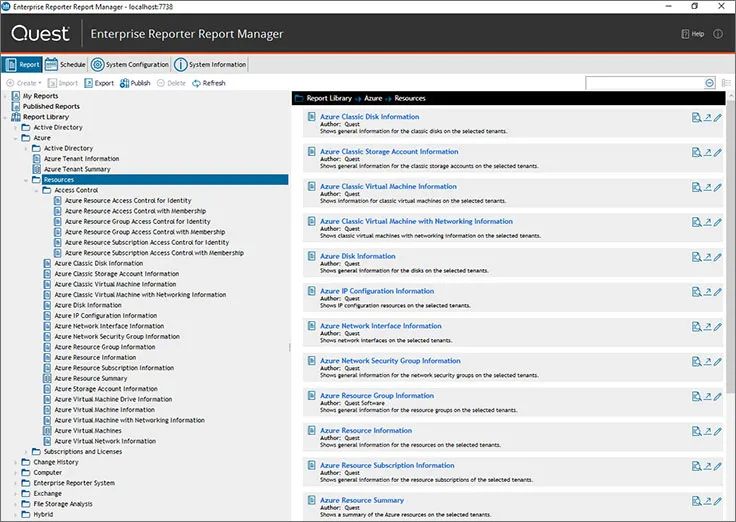Collapse the Access Control tree node
The width and height of the screenshot is (736, 522).
[37, 190]
